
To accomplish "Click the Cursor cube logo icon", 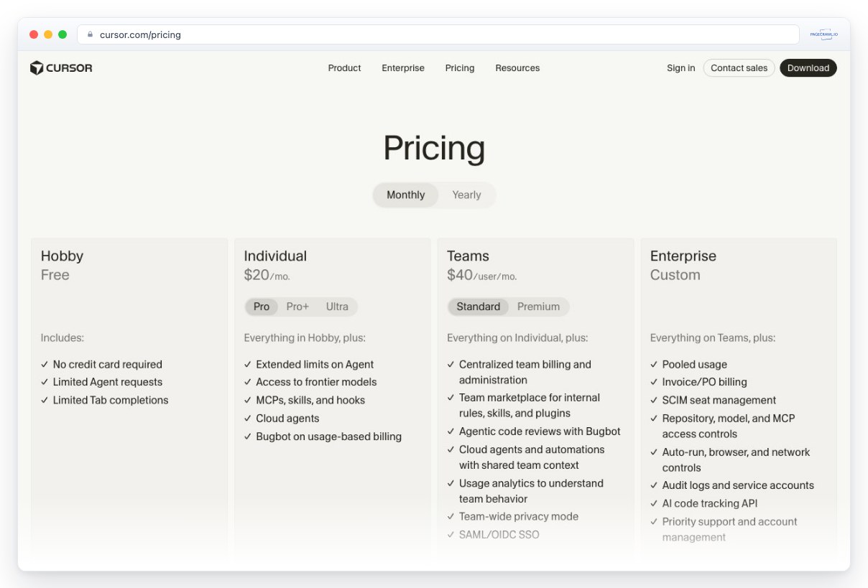I will (37, 68).
